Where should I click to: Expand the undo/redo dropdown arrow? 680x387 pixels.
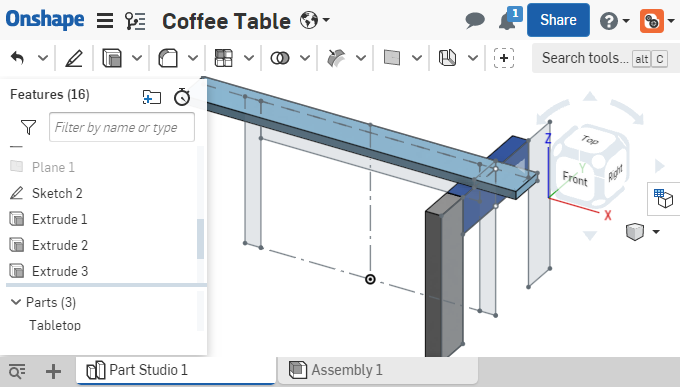(x=42, y=58)
